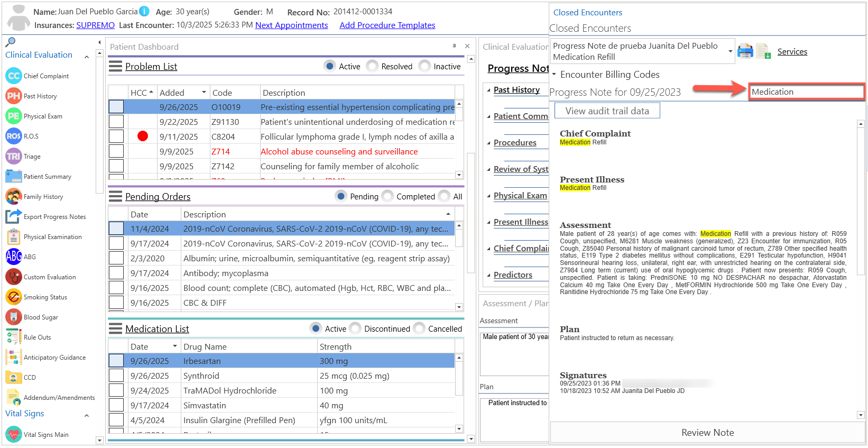Select Completed orders radio button
This screenshot has height=448, width=868.
pyautogui.click(x=387, y=196)
